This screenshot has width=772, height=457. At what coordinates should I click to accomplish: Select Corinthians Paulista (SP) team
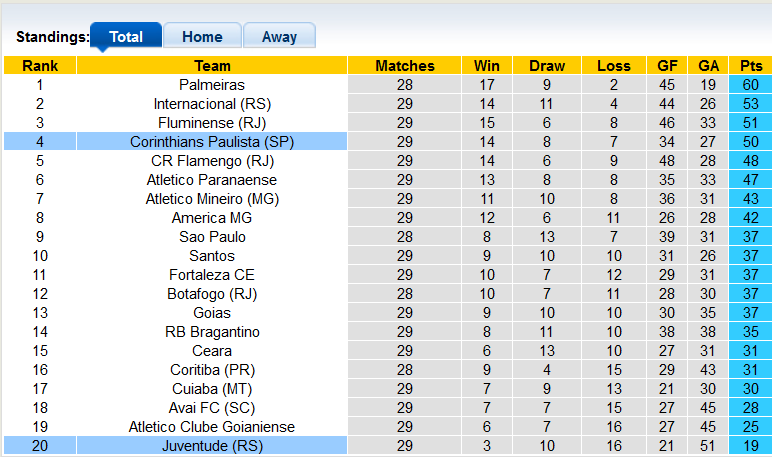(x=212, y=142)
